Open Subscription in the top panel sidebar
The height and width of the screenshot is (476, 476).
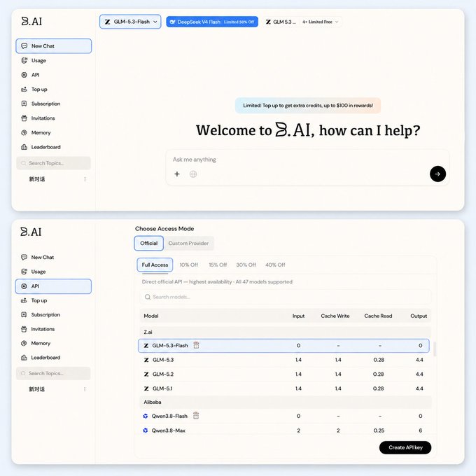point(54,104)
